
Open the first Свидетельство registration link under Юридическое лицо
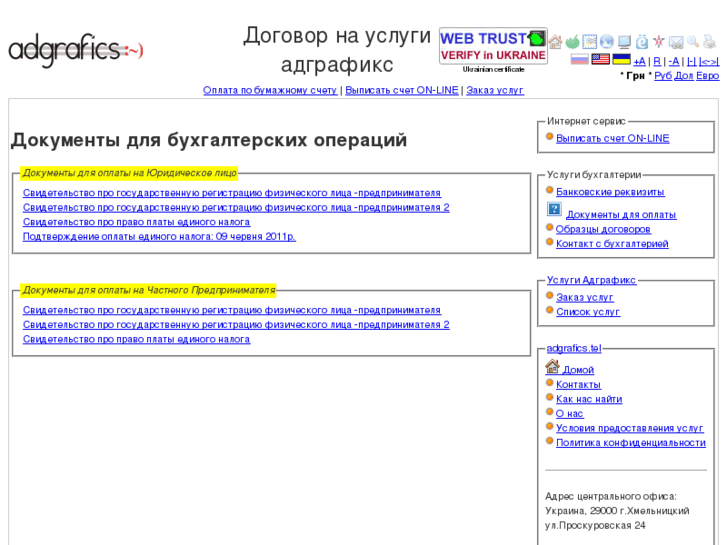coord(232,193)
